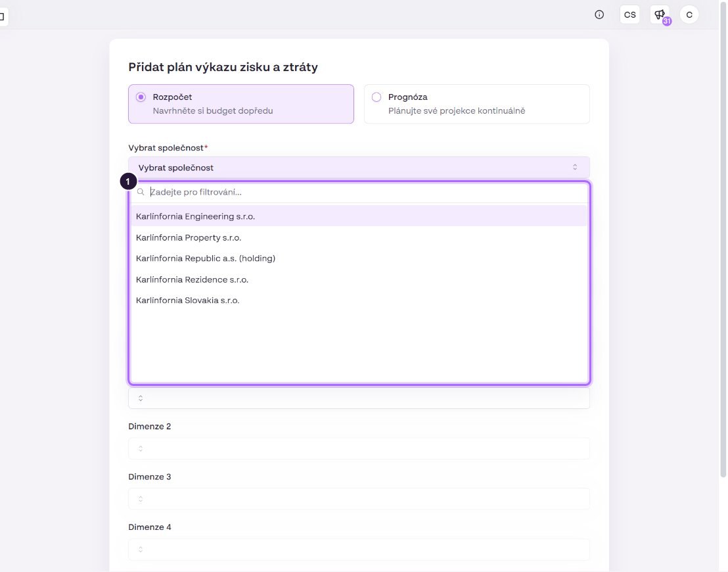This screenshot has width=728, height=572.
Task: Open the user avatar menu labeled C
Action: point(689,15)
